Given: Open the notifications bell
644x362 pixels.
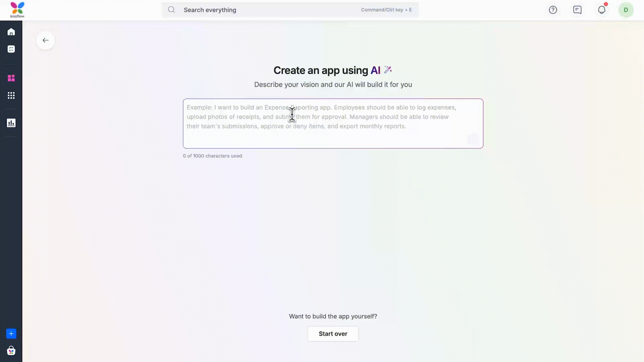Looking at the screenshot, I should [x=602, y=10].
